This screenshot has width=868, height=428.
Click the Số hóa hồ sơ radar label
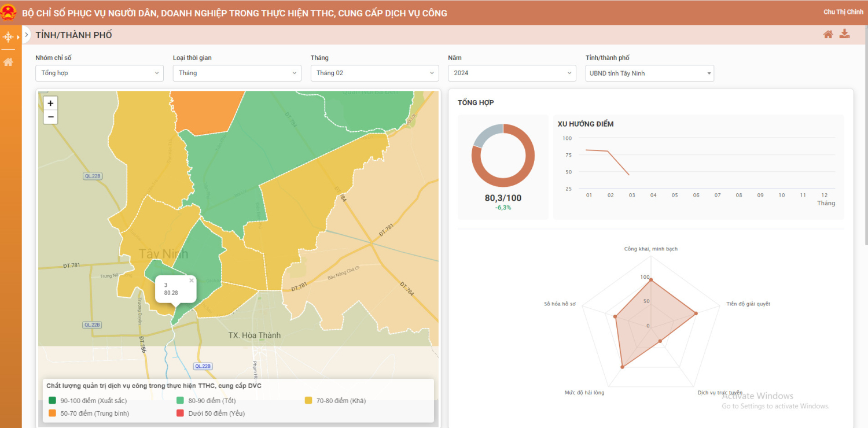pos(560,304)
